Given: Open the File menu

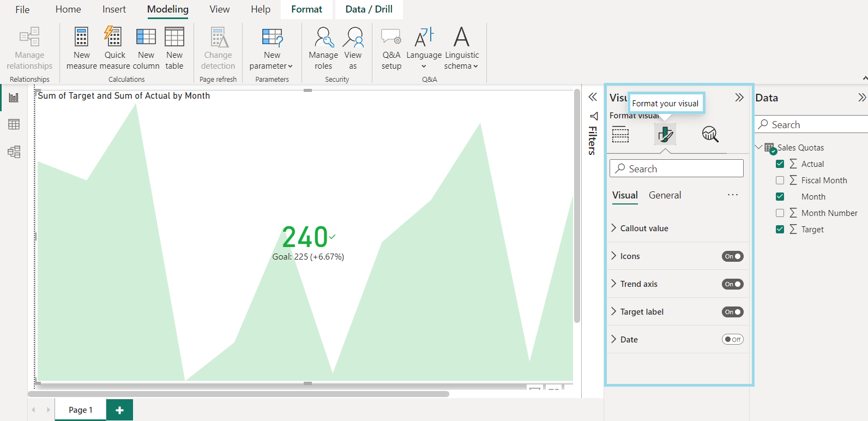Looking at the screenshot, I should coord(22,9).
